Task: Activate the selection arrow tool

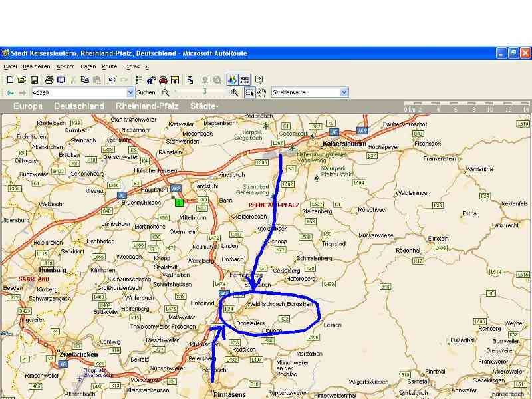Action: (250, 92)
